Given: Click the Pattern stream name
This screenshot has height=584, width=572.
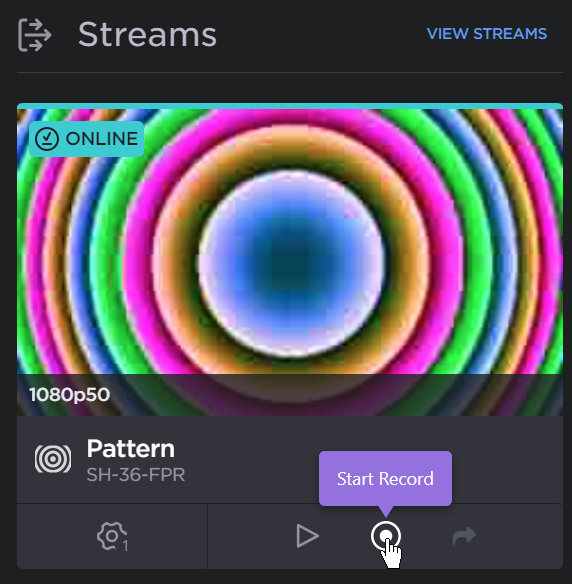Looking at the screenshot, I should 131,448.
